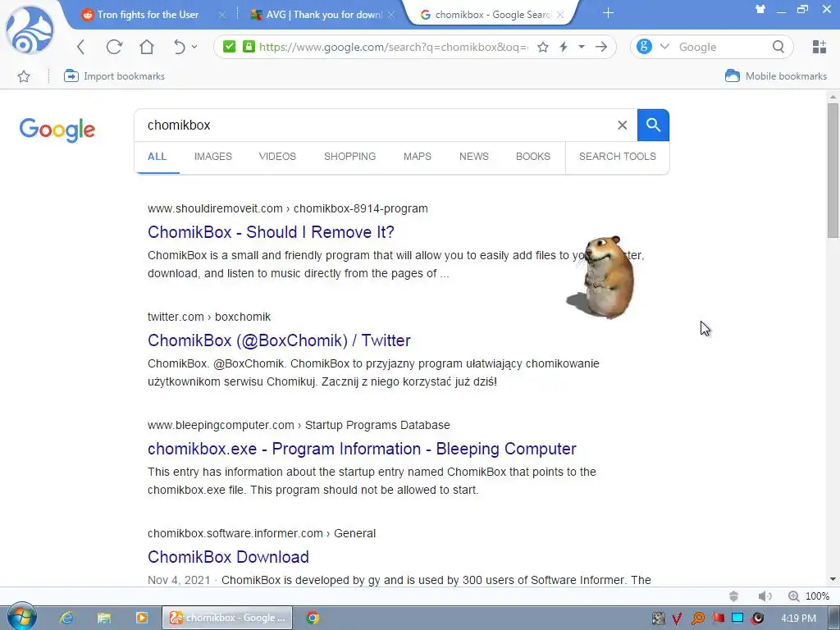Click the chomikbox.software.informer.com breadcrumb text
Viewport: 840px width, 630px height.
tap(235, 533)
